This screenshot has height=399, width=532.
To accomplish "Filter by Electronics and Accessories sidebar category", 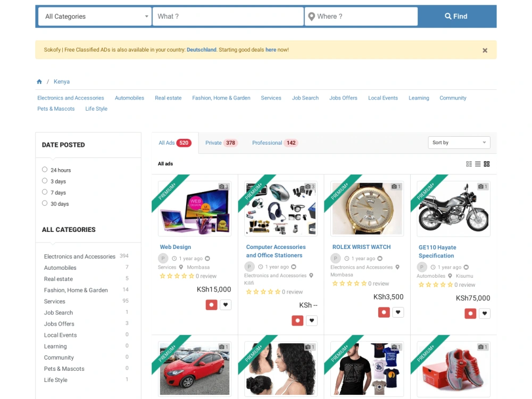I will click(80, 256).
